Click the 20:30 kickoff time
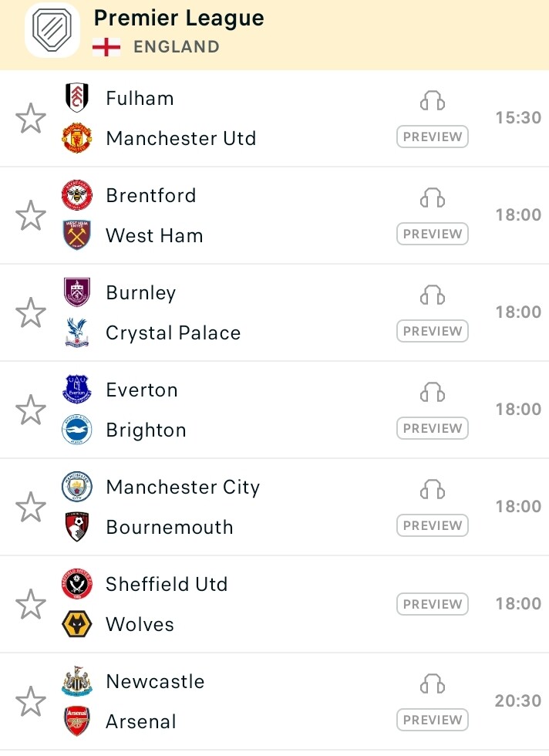Screen dimensions: 549x756 [518, 701]
